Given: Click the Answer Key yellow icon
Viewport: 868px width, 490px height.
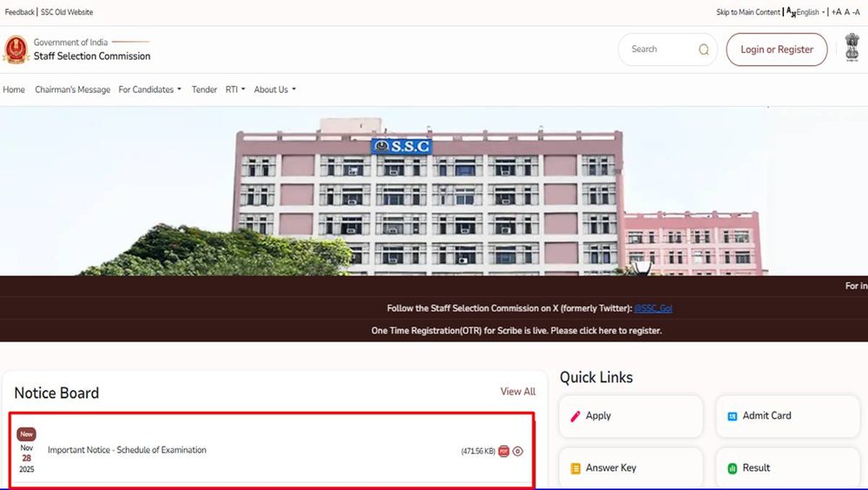Looking at the screenshot, I should coord(575,468).
